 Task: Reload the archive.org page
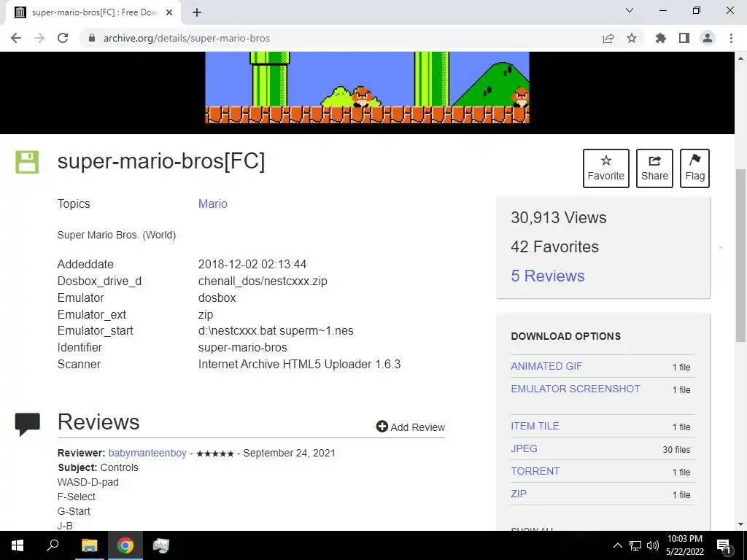click(63, 38)
